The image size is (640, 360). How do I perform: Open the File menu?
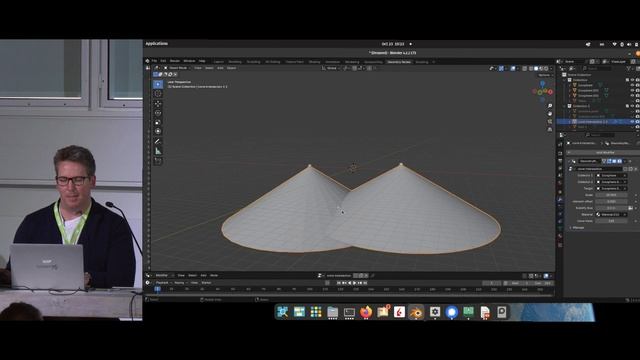[x=154, y=61]
